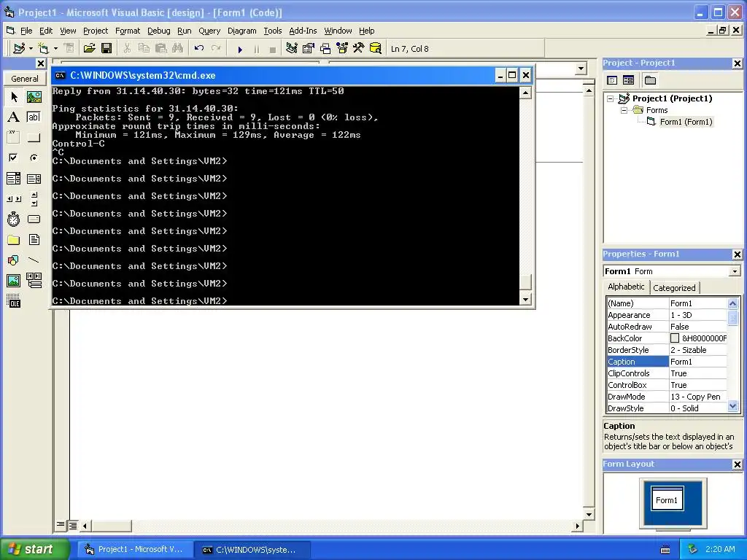The height and width of the screenshot is (560, 747).
Task: Undo the last action in the toolbar
Action: click(199, 49)
